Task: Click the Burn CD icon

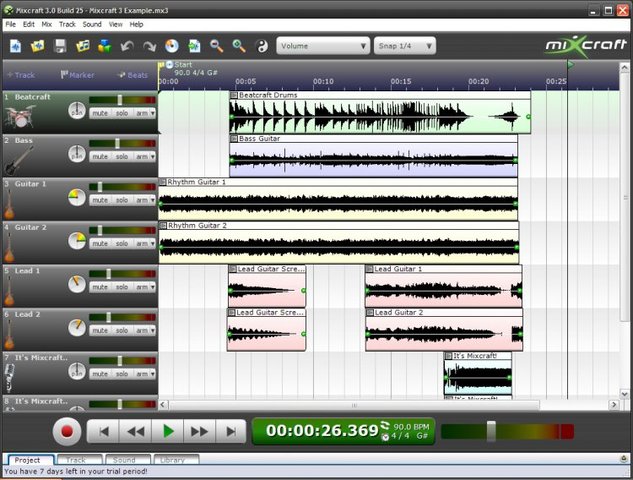Action: (x=172, y=46)
